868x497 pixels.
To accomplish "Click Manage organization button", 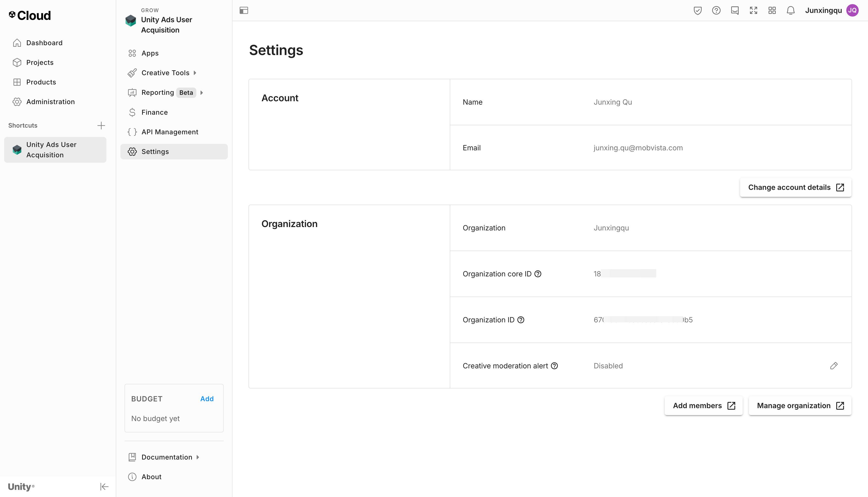I will point(800,406).
